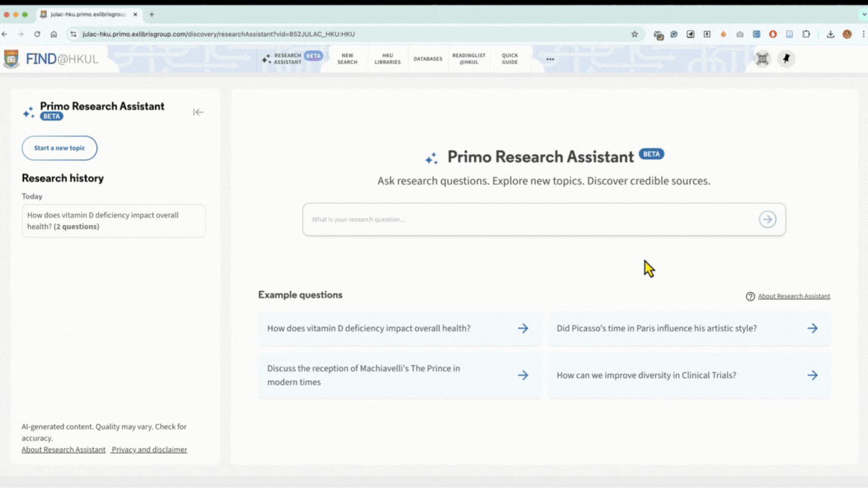This screenshot has height=488, width=868.
Task: Click the QR code icon in header
Action: [x=763, y=59]
